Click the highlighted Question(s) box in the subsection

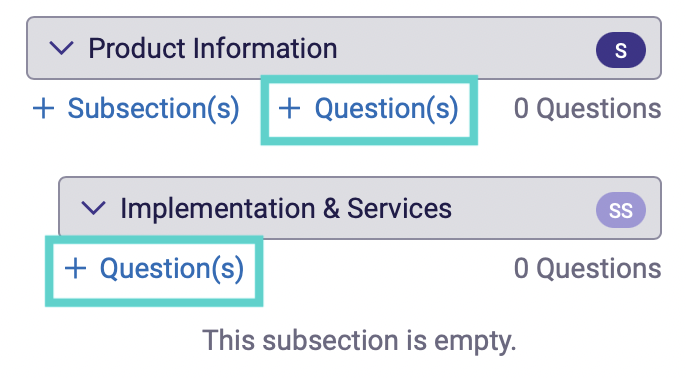(x=154, y=271)
